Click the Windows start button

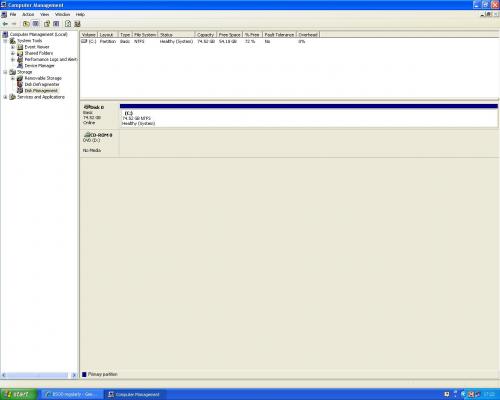19,394
